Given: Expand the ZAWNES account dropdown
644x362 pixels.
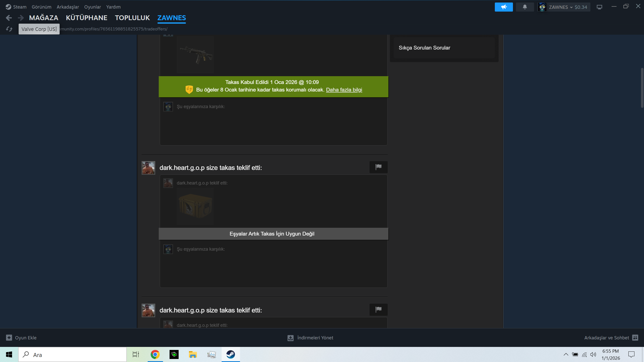Looking at the screenshot, I should click(571, 7).
